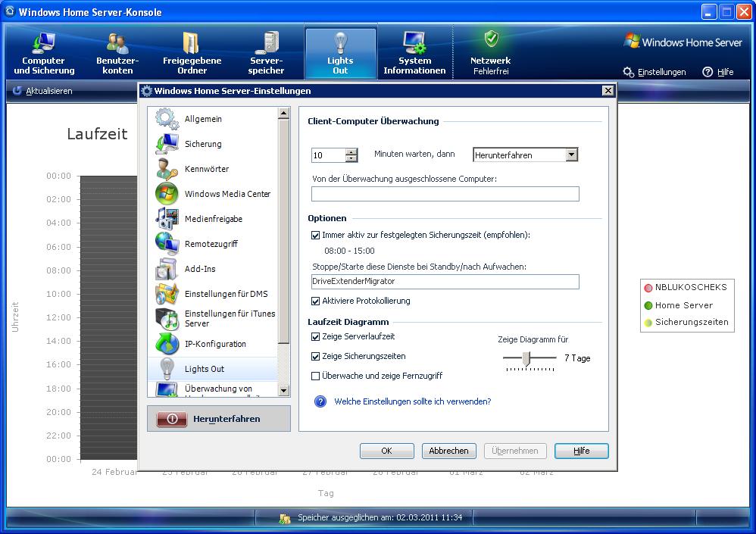Open Remotezugriff settings page

point(213,244)
